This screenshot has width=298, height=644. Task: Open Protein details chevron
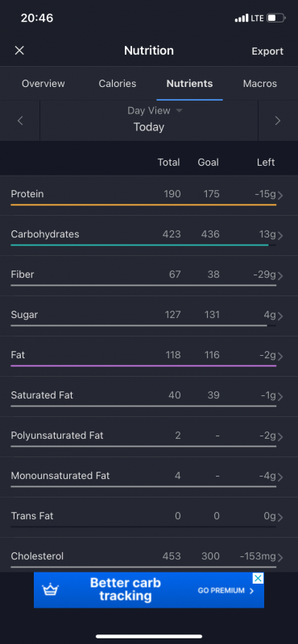[280, 196]
